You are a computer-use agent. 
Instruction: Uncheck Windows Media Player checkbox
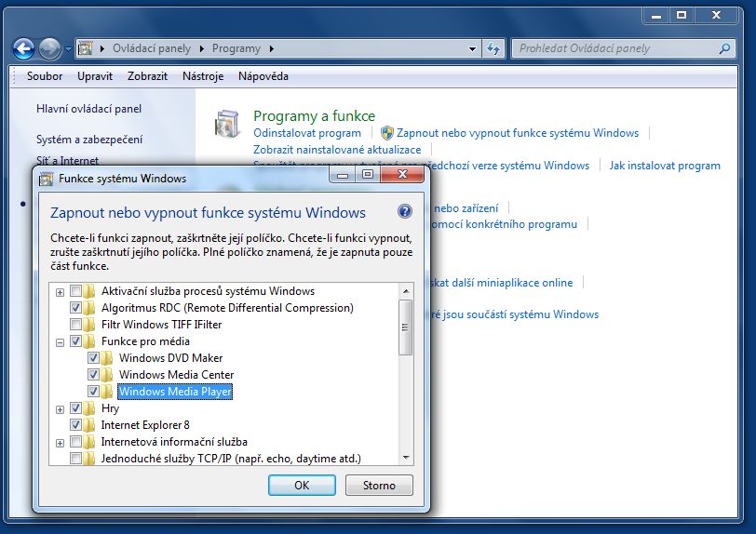pos(93,391)
